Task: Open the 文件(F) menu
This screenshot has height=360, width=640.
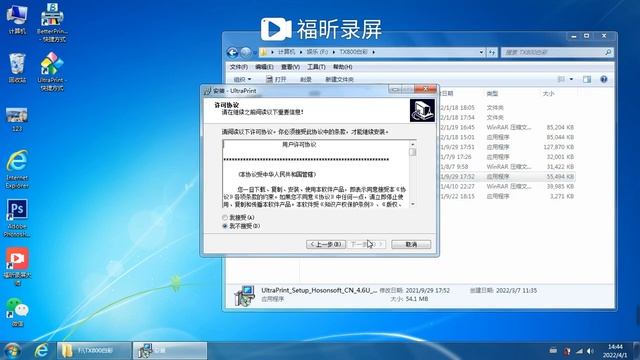Action: [x=238, y=67]
